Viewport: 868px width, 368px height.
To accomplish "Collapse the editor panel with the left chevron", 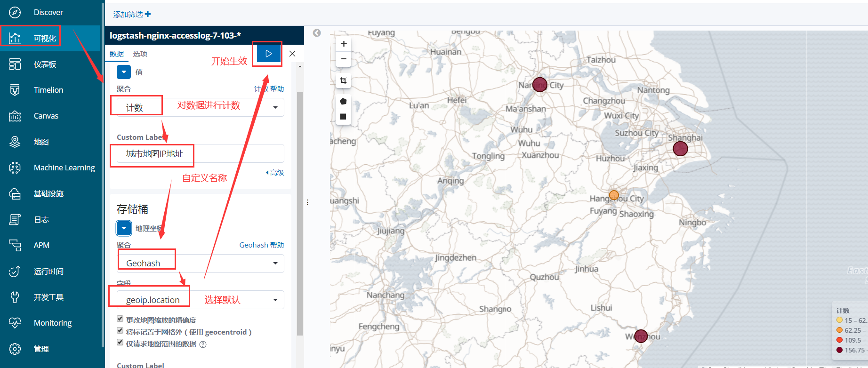I will (317, 33).
